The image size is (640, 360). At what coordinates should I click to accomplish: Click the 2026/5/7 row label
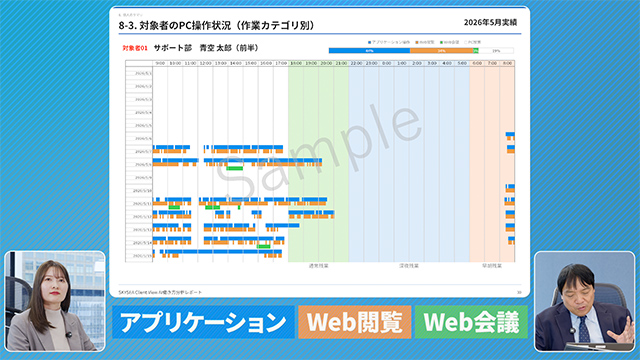(143, 151)
